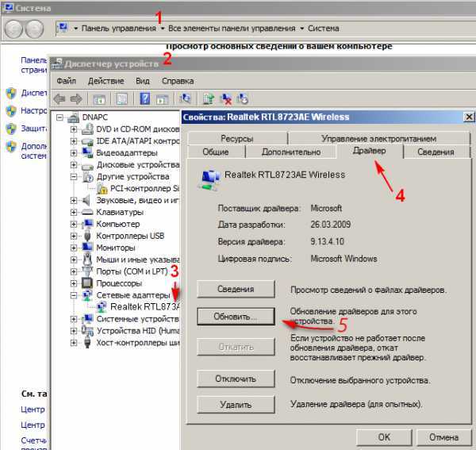This screenshot has width=476, height=450.
Task: Click the DVD and CD-ROM drives icon
Action: [x=87, y=129]
